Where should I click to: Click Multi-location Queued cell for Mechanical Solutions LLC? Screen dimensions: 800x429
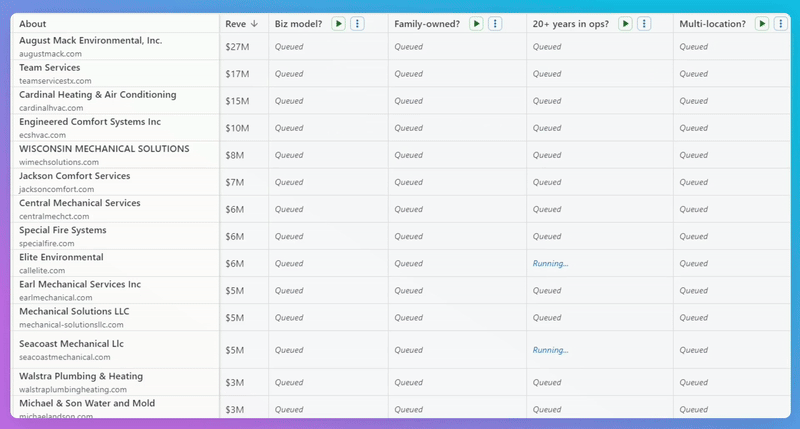732,317
